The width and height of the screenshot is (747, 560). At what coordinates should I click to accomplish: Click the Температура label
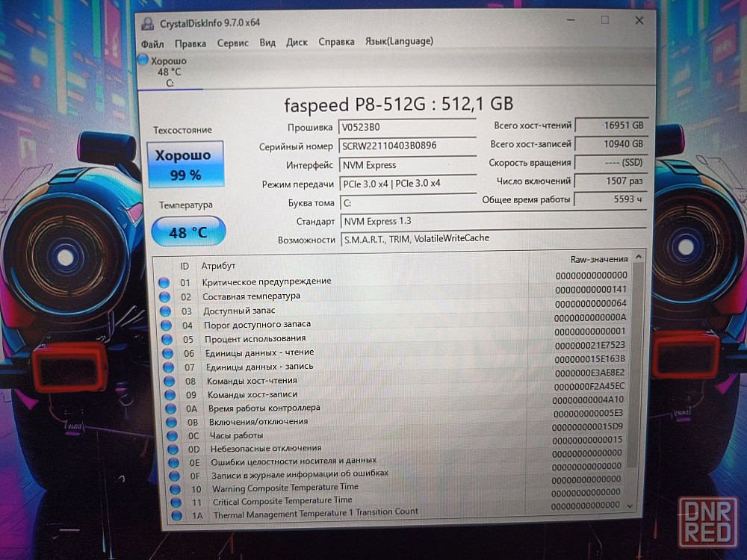(x=186, y=205)
